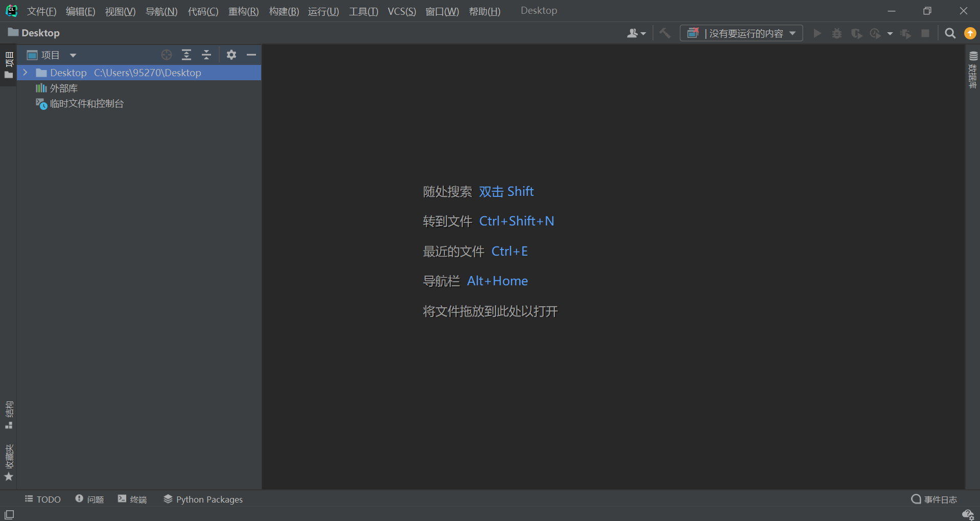
Task: Expand all nodes in the project panel
Action: click(186, 55)
